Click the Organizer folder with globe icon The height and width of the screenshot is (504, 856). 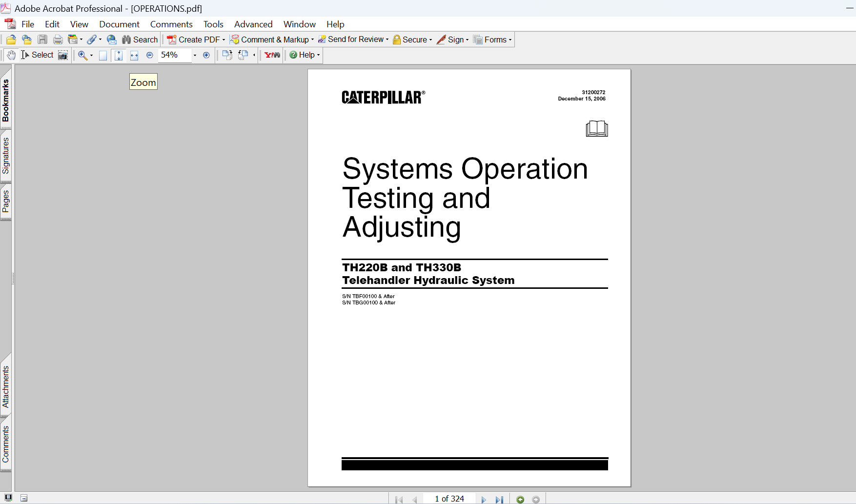tap(27, 40)
